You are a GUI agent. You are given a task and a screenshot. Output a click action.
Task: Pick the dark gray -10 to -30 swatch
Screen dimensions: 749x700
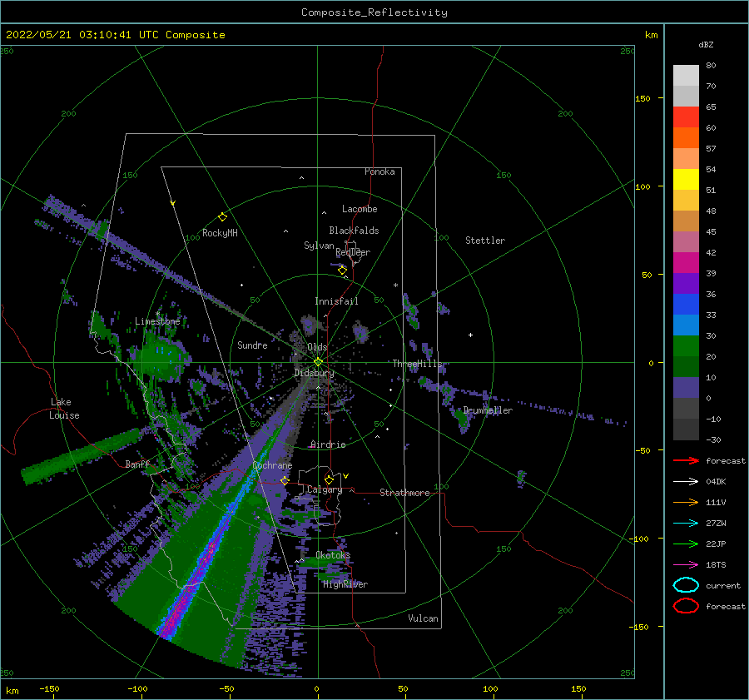[686, 429]
